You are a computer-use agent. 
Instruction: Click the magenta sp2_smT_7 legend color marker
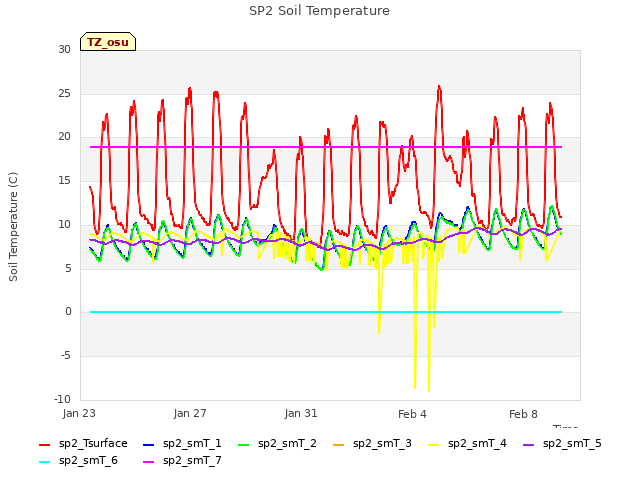pyautogui.click(x=149, y=462)
